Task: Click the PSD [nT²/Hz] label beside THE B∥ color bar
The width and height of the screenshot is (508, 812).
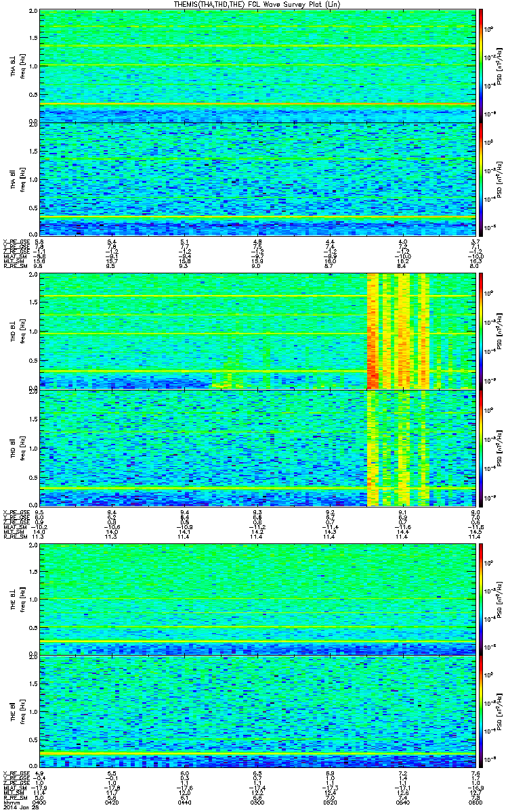Action: 499,712
